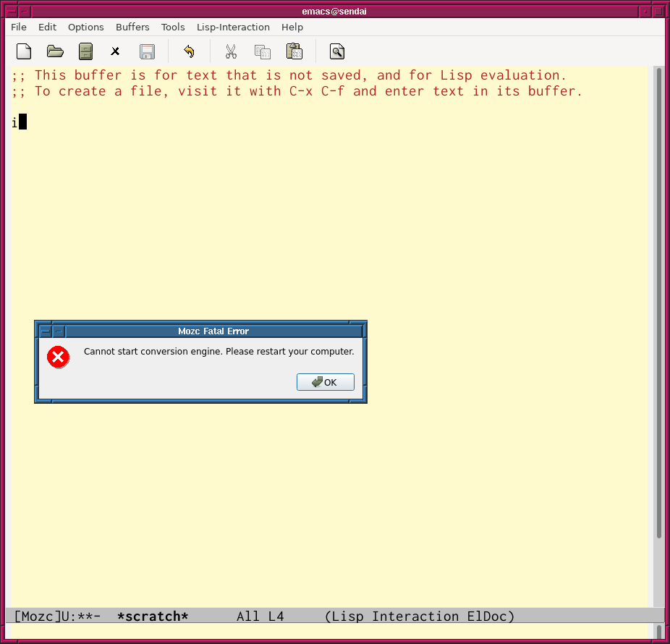The image size is (670, 644).
Task: Open a file with the folder icon
Action: tap(55, 51)
